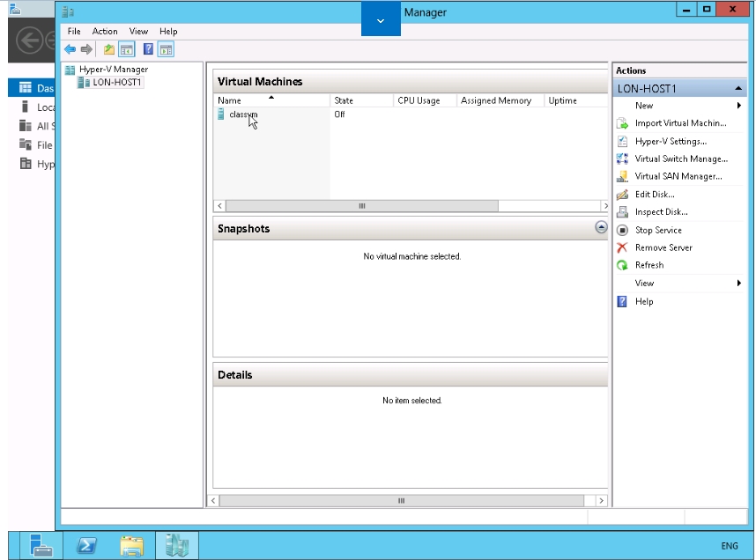756x560 pixels.
Task: Collapse the LON-HOST1 actions section
Action: 738,89
